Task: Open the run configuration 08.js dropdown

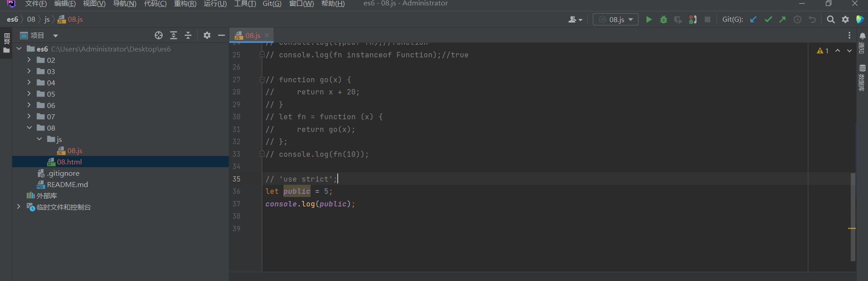Action: pyautogui.click(x=616, y=19)
